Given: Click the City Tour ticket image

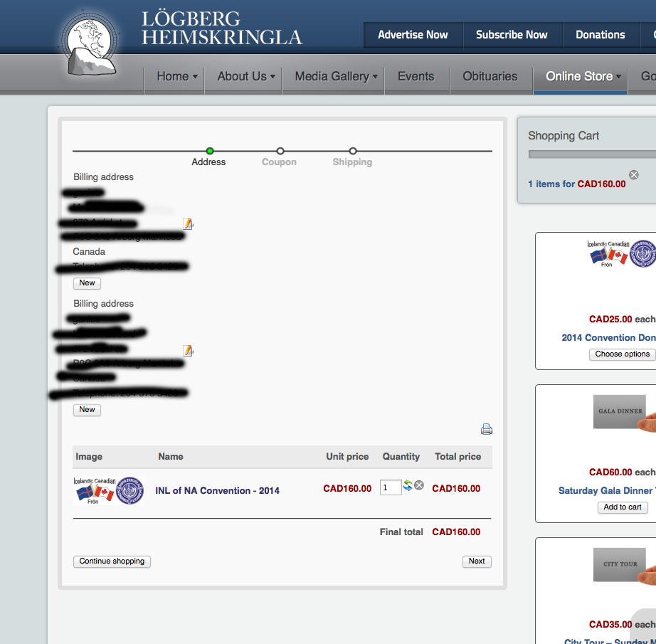Looking at the screenshot, I should coord(624,566).
